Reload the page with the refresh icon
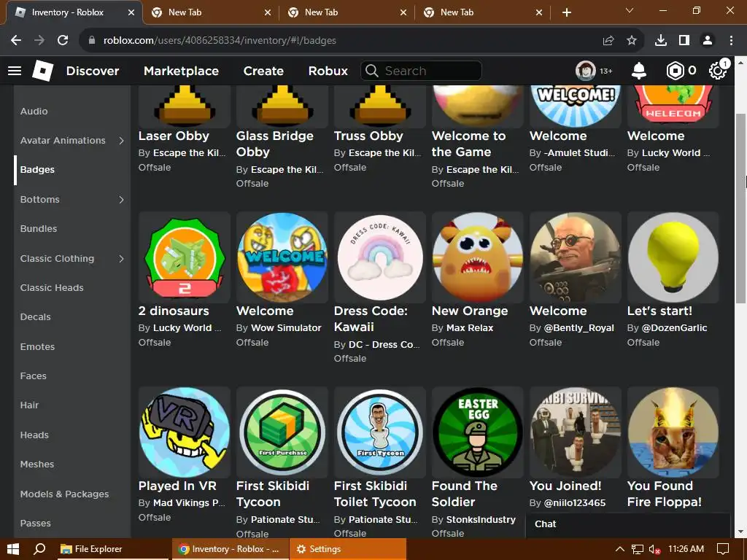The width and height of the screenshot is (747, 560). point(63,40)
